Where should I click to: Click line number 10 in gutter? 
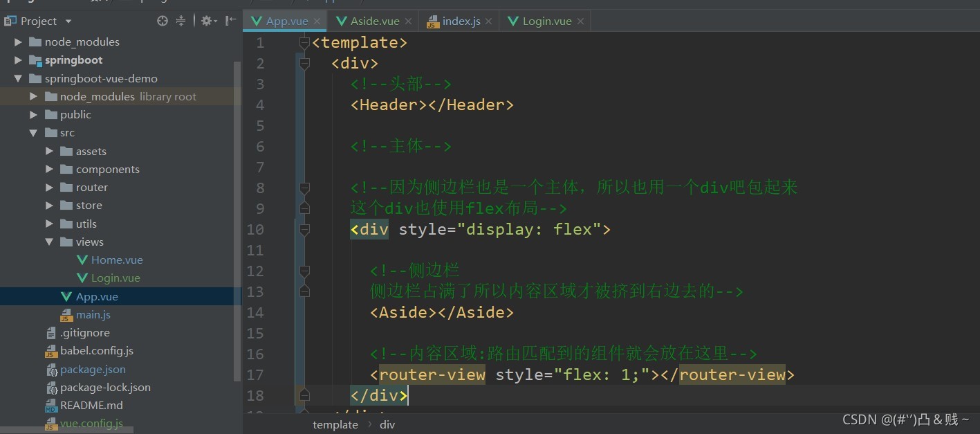(255, 229)
